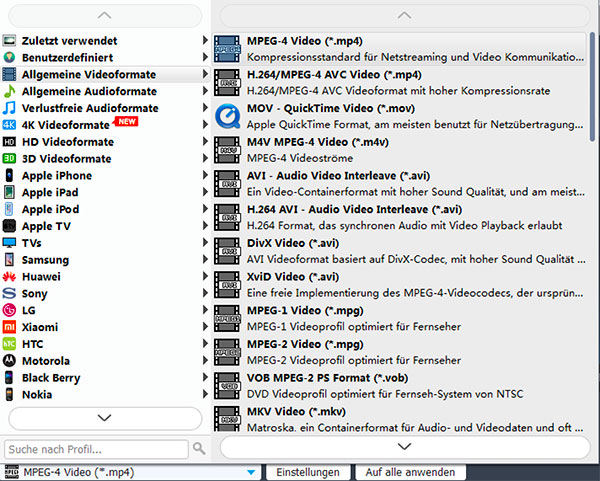The width and height of the screenshot is (600, 481).
Task: Click the format list vertical scrollbar
Action: pos(592,86)
